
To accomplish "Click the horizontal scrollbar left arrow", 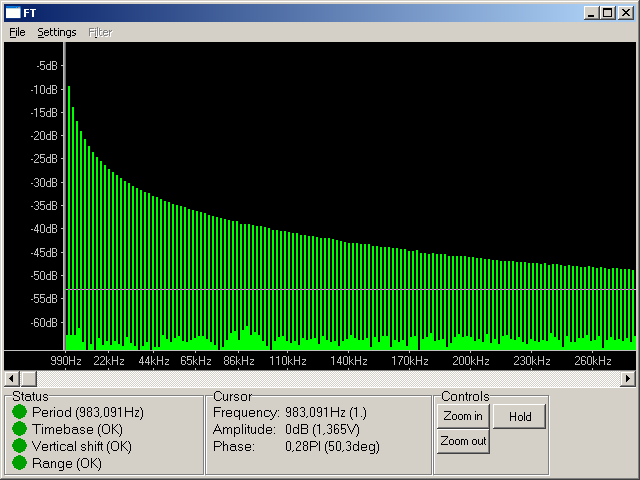I will coord(11,378).
